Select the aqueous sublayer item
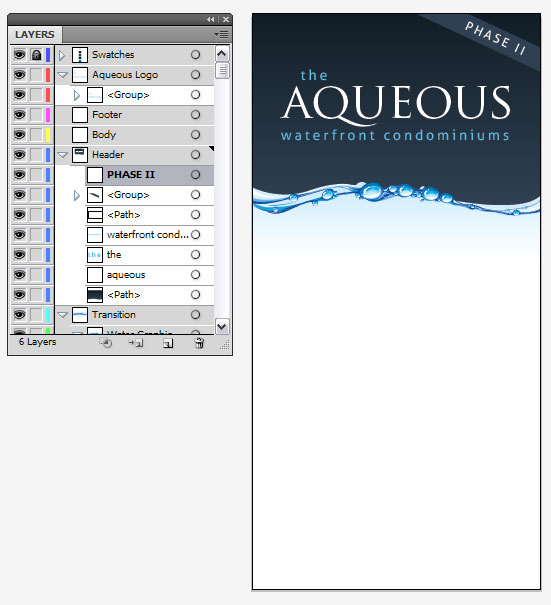 pos(126,275)
